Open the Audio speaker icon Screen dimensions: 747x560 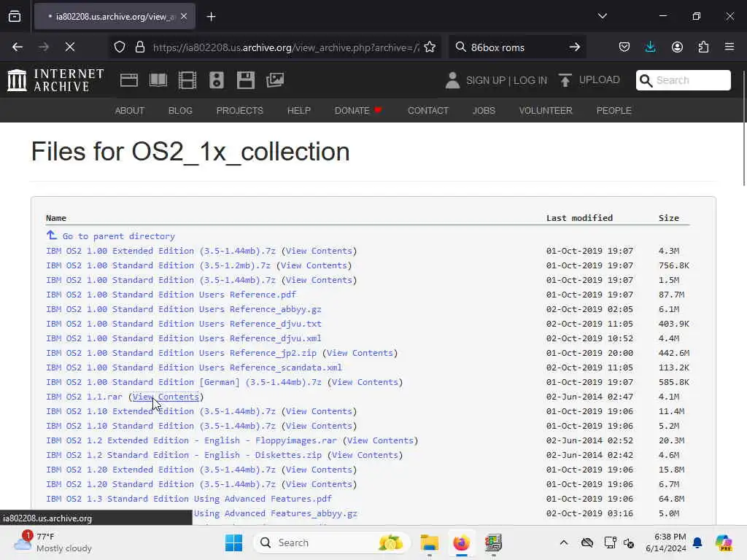click(x=216, y=80)
